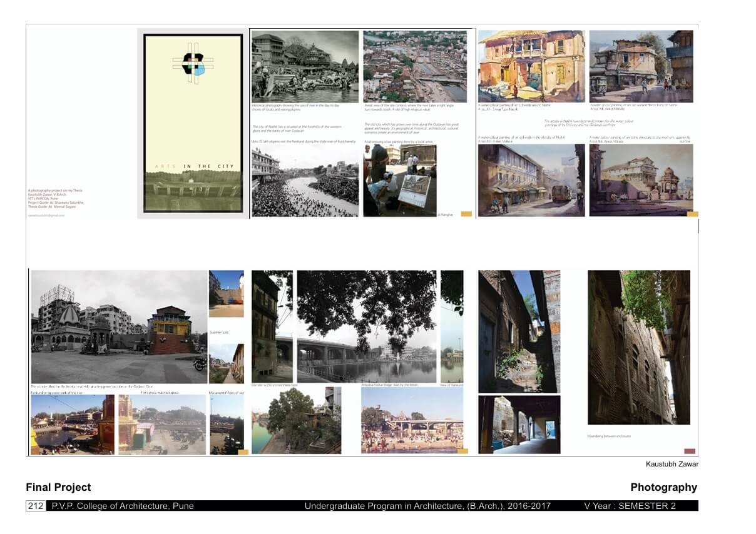Image resolution: width=756 pixels, height=534 pixels.
Task: Open the large photo of the bridge under tree branches
Action: [367, 326]
